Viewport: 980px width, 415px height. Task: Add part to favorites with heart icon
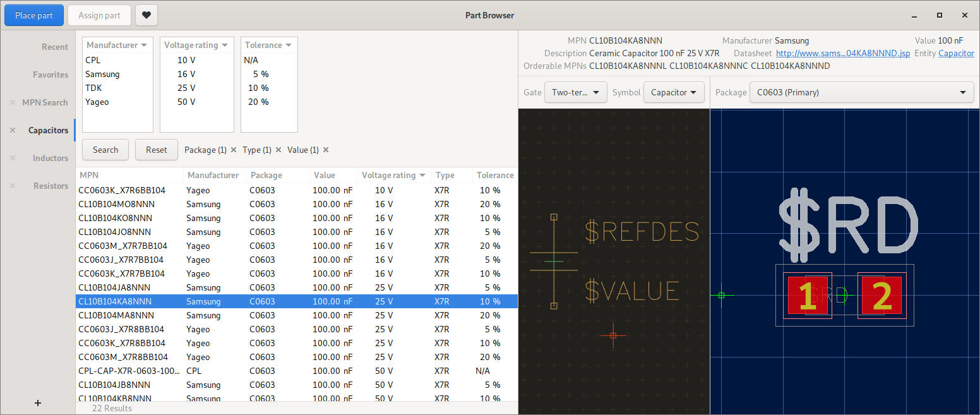tap(146, 15)
